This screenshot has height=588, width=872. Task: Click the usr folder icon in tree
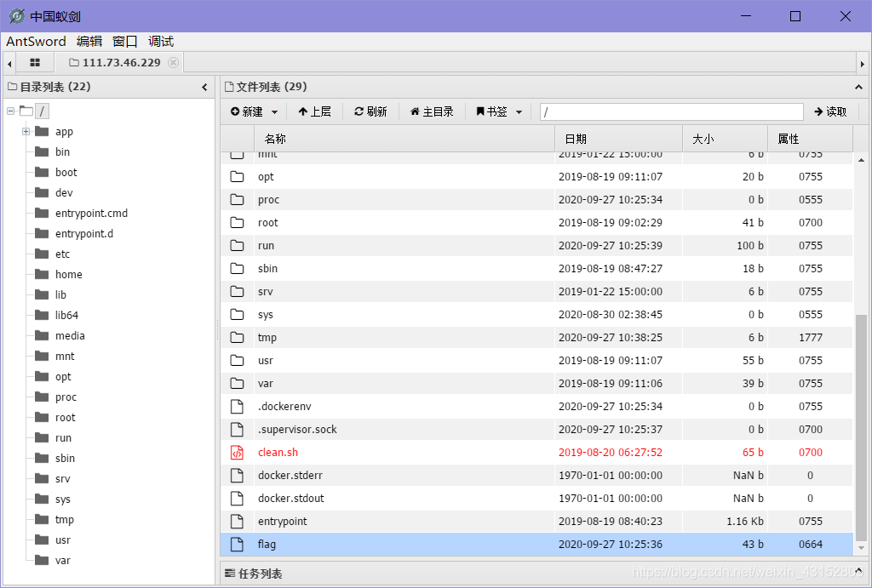(x=42, y=539)
